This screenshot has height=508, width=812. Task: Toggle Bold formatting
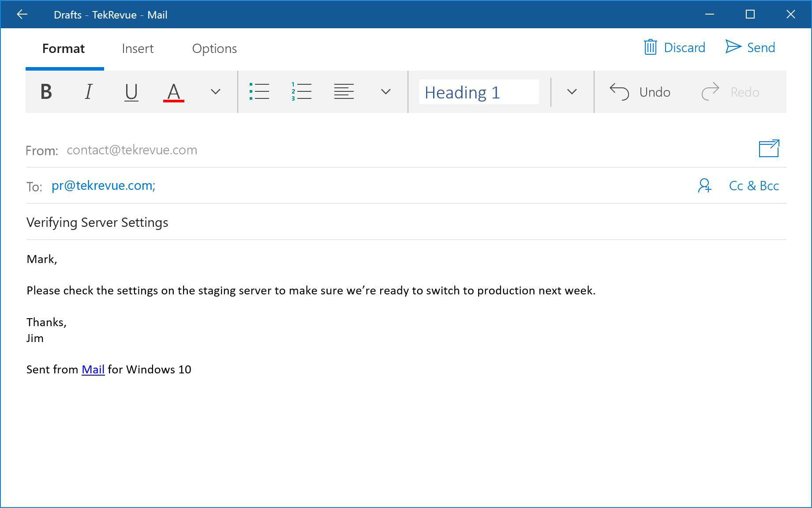pos(46,92)
